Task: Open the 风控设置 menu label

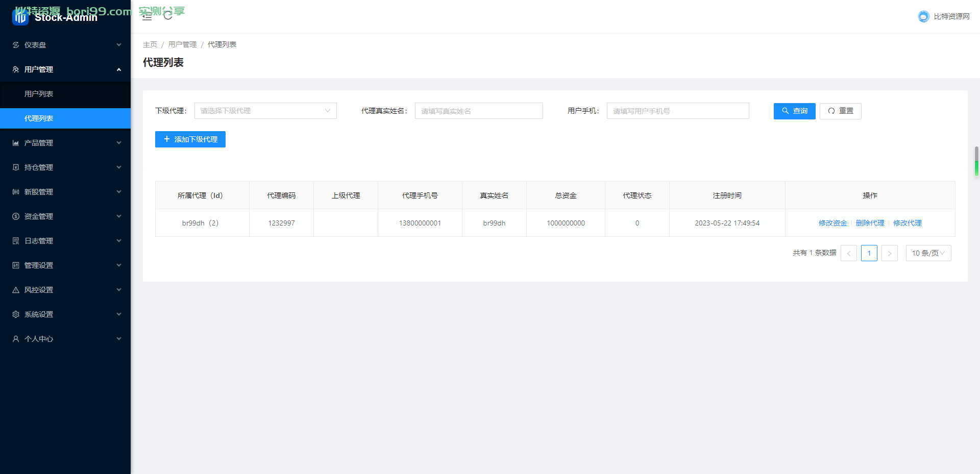Action: tap(39, 290)
